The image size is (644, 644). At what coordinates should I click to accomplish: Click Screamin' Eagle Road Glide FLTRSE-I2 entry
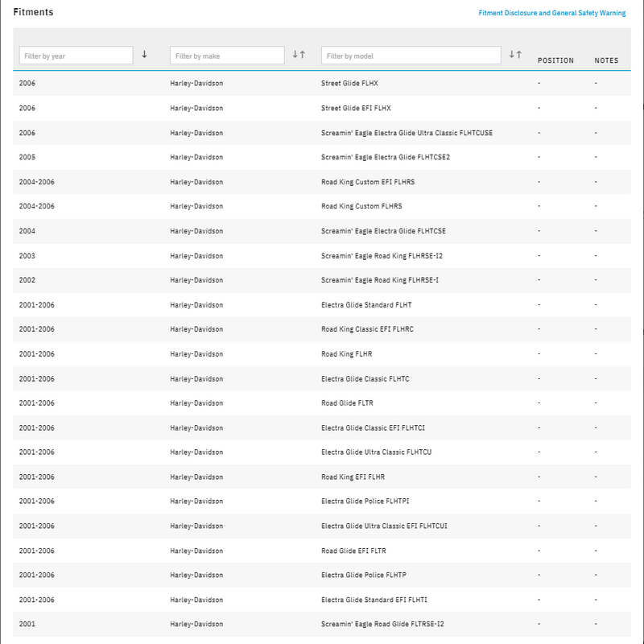(382, 624)
